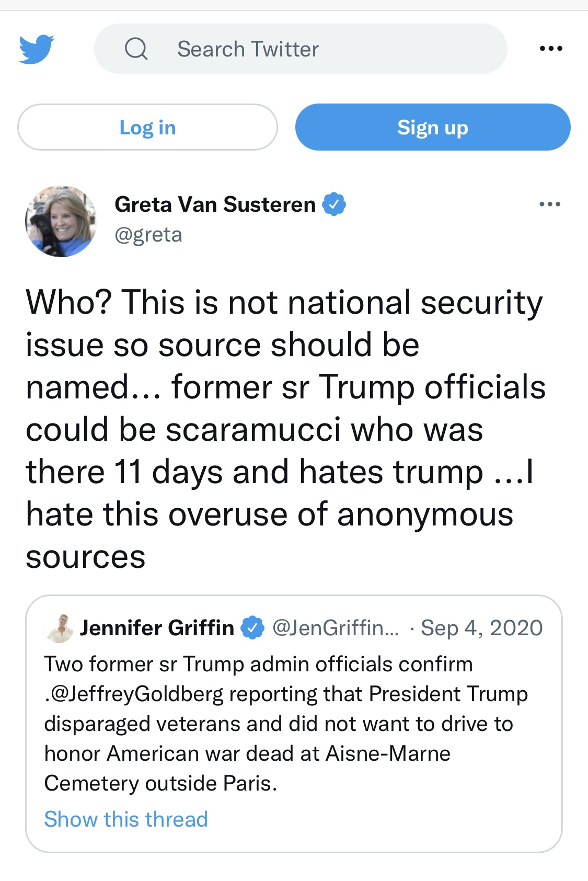Screen dimensions: 588x881
Task: Open Greta Van Susteren's profile picture
Action: (61, 221)
